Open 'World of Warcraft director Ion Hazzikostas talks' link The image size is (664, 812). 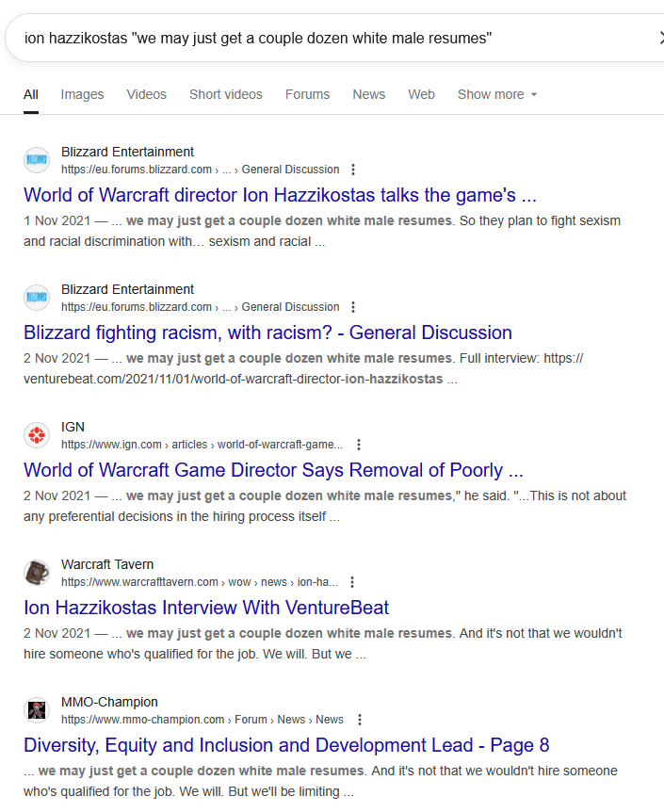point(281,195)
